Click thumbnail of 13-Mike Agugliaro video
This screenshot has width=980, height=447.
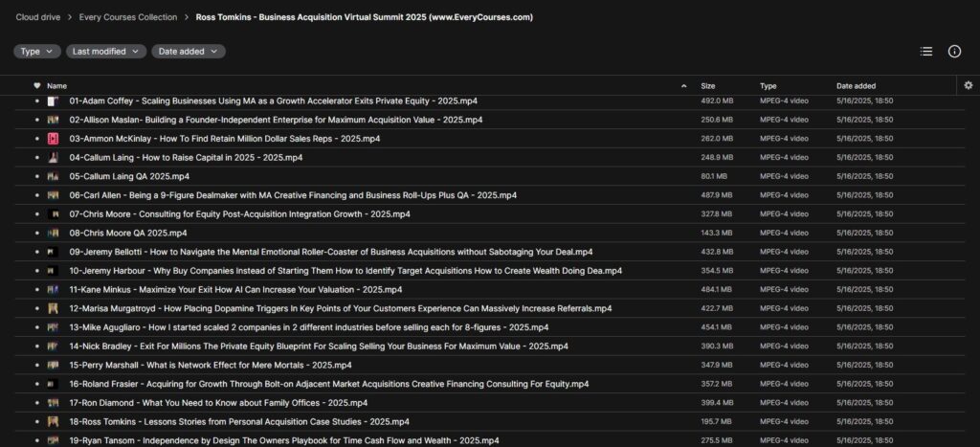click(x=54, y=327)
